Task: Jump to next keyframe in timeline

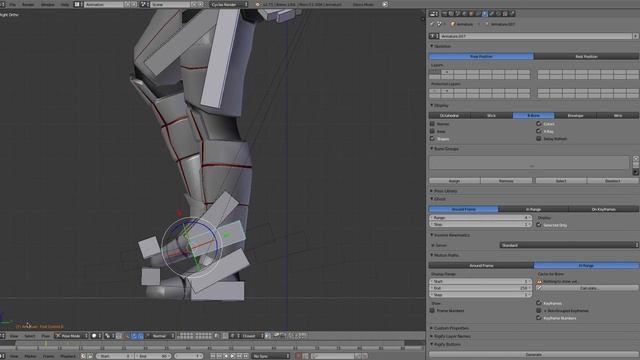Action: pos(239,356)
